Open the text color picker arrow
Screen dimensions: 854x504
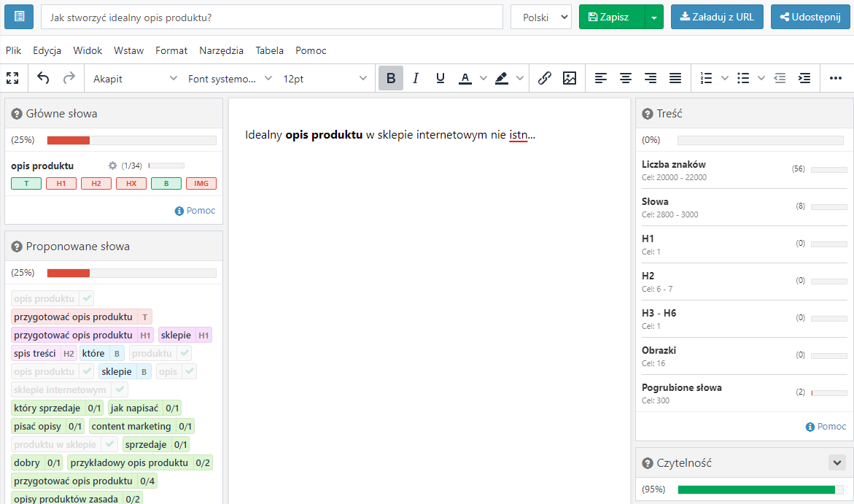point(483,79)
